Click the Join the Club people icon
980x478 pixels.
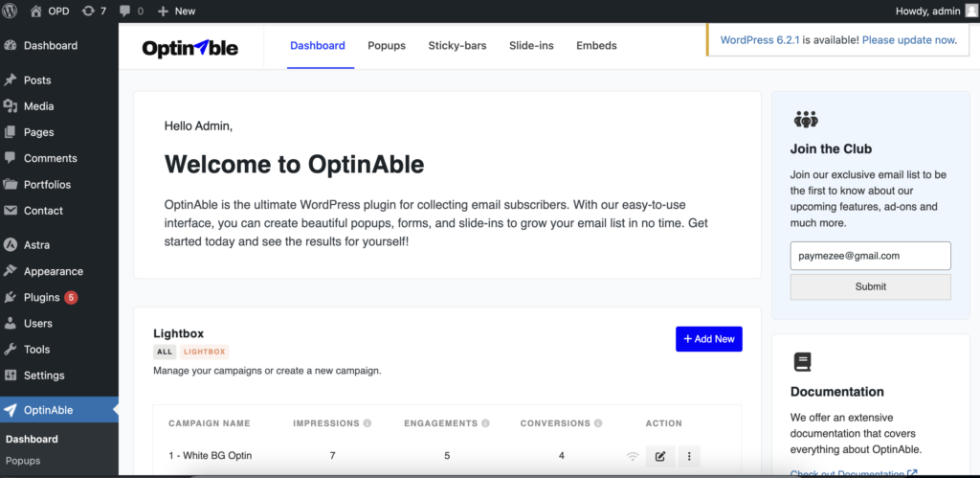point(806,119)
